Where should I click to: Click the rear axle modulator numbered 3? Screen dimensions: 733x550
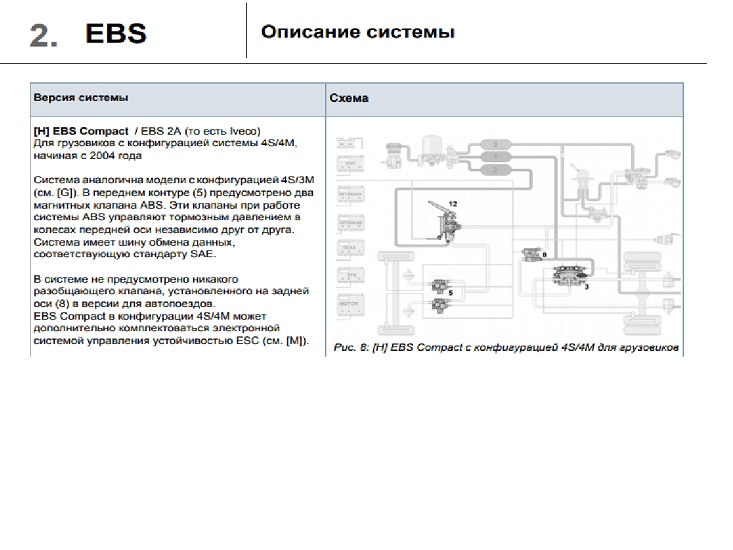tap(570, 274)
